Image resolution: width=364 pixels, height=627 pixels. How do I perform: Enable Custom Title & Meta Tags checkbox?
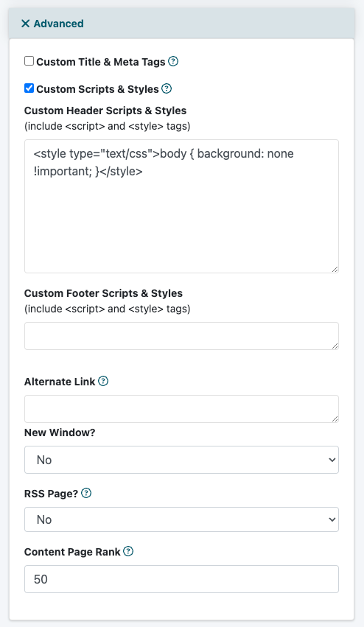click(29, 60)
